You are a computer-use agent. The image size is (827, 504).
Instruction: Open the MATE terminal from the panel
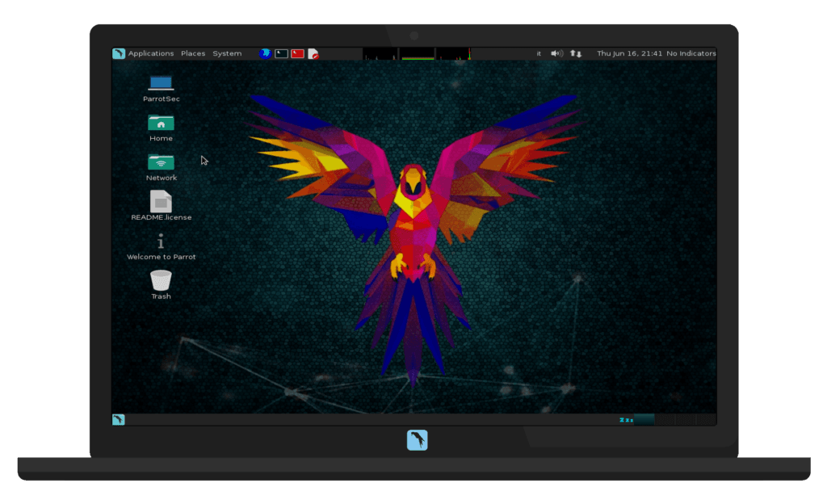[281, 53]
